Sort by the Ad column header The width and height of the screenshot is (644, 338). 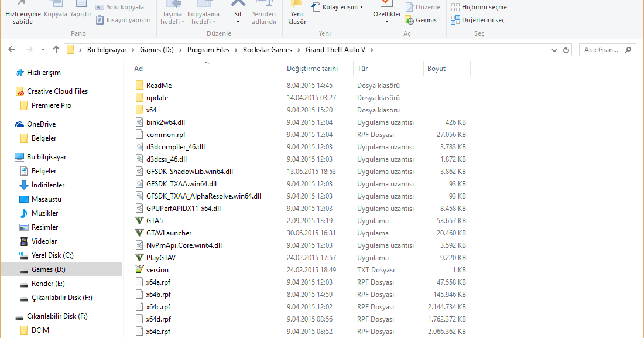point(207,69)
